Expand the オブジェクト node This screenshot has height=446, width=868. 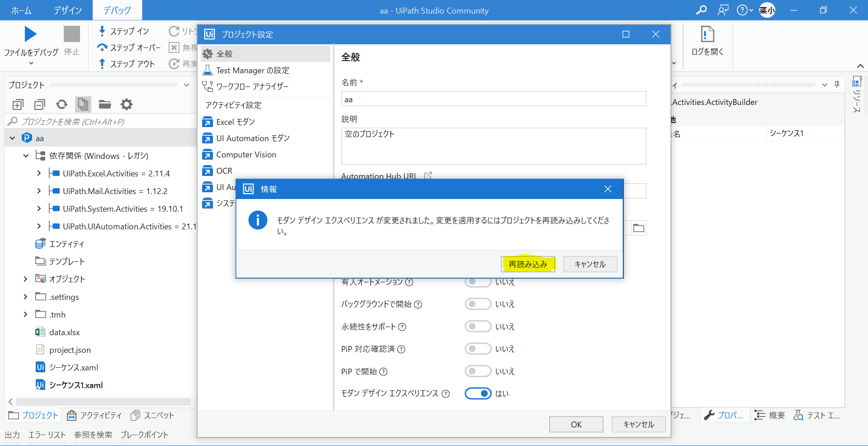click(x=26, y=279)
